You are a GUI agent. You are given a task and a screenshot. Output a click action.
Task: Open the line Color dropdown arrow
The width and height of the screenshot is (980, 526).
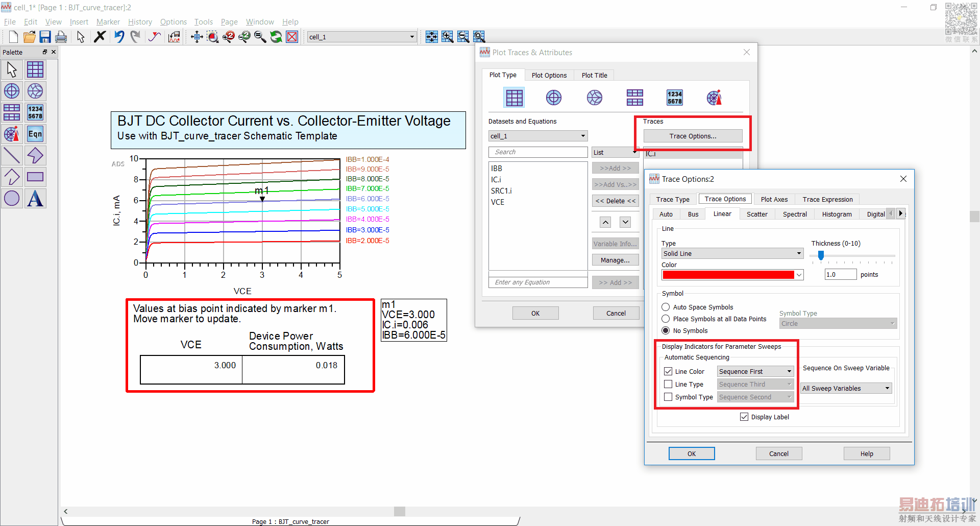click(799, 275)
